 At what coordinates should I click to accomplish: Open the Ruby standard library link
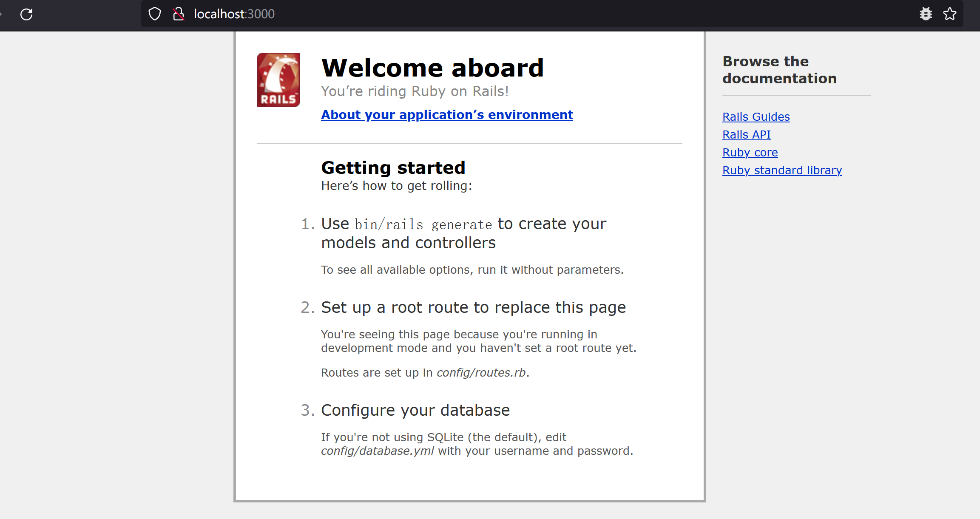pyautogui.click(x=782, y=170)
